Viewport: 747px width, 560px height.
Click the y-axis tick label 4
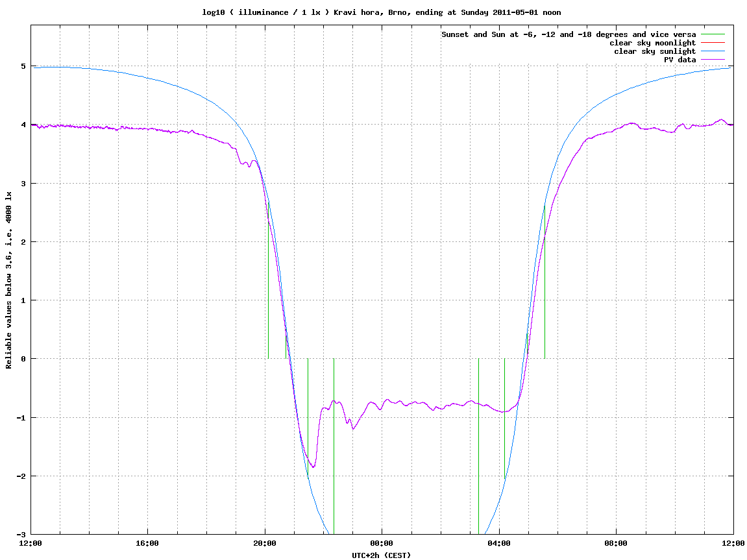[23, 125]
